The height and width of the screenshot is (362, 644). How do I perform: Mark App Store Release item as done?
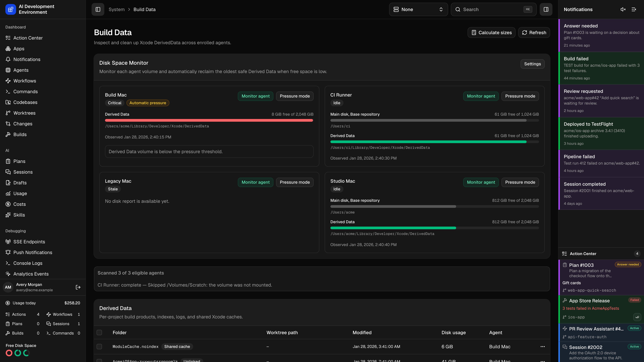point(637,317)
